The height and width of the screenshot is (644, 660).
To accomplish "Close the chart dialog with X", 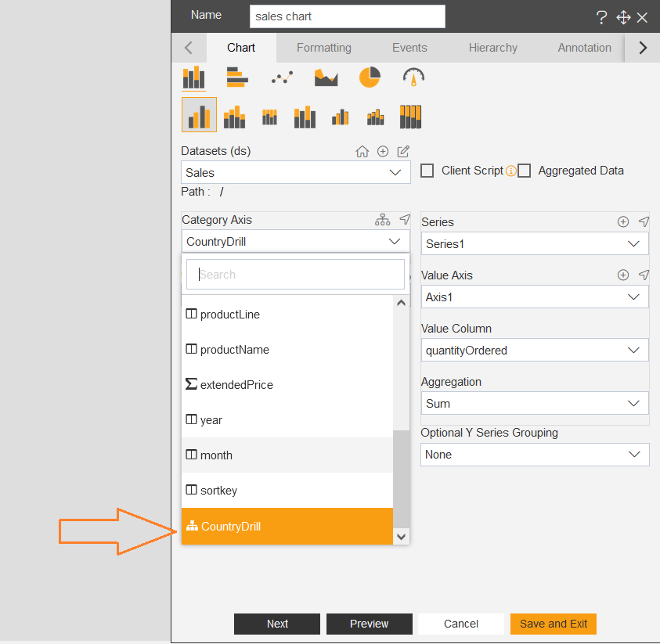I will (x=642, y=17).
